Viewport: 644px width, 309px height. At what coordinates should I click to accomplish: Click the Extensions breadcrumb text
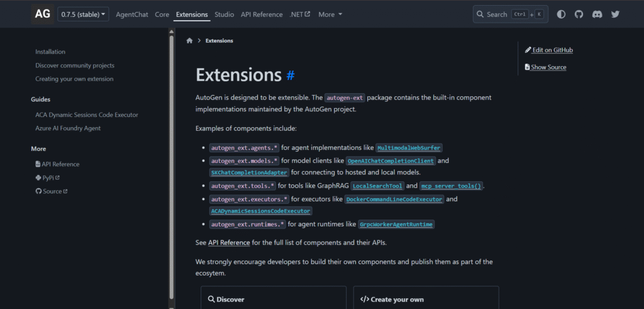(219, 41)
